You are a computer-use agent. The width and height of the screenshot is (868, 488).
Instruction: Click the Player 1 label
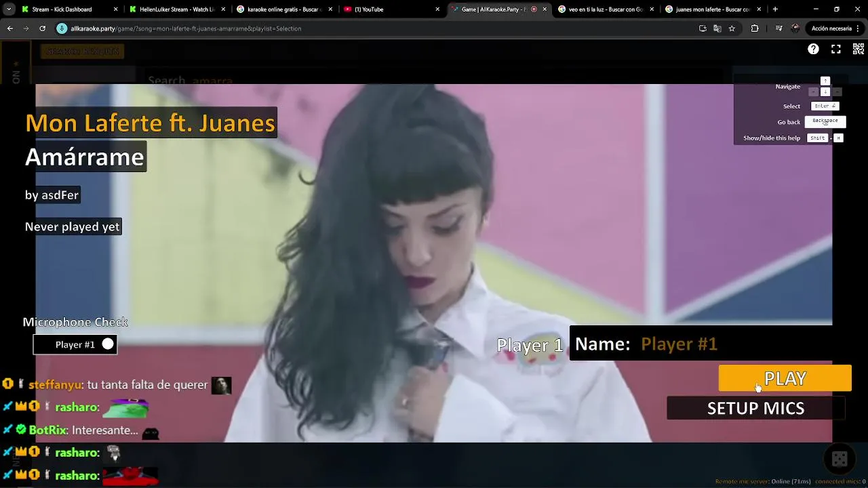[530, 345]
